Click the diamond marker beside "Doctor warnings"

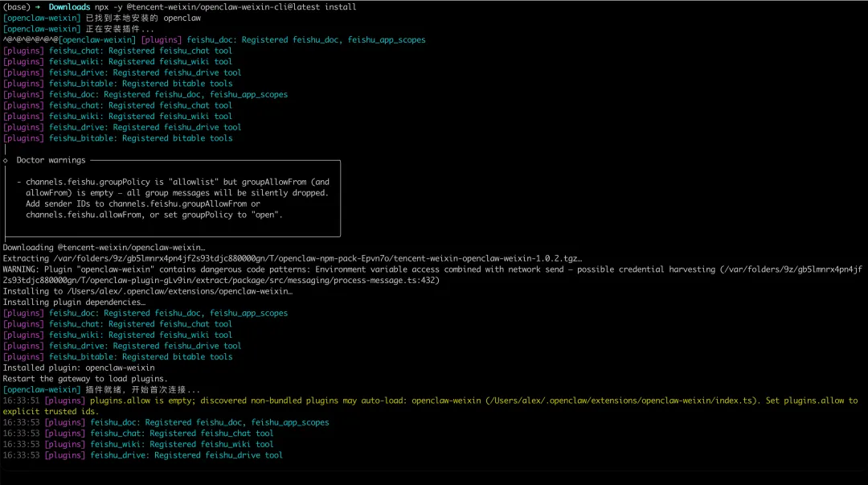tap(6, 161)
